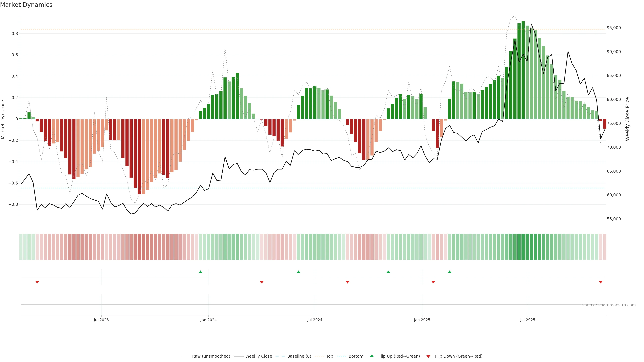Click the source: sharemaestro.com text
Viewport: 644px width, 362px height.
point(609,305)
